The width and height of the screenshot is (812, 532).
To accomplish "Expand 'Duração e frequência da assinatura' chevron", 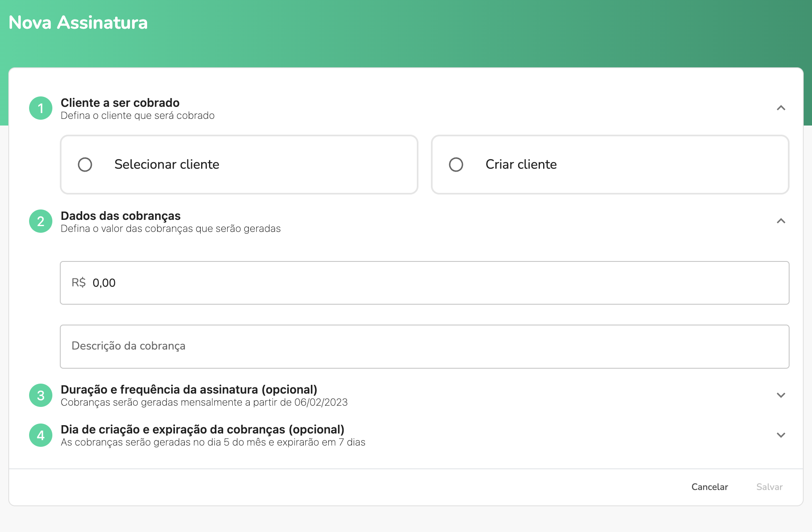I will point(781,395).
